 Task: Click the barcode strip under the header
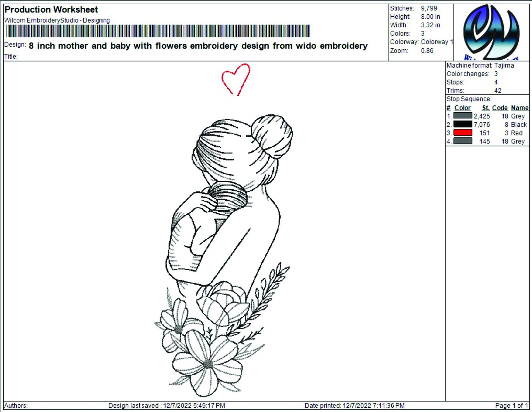(x=158, y=31)
